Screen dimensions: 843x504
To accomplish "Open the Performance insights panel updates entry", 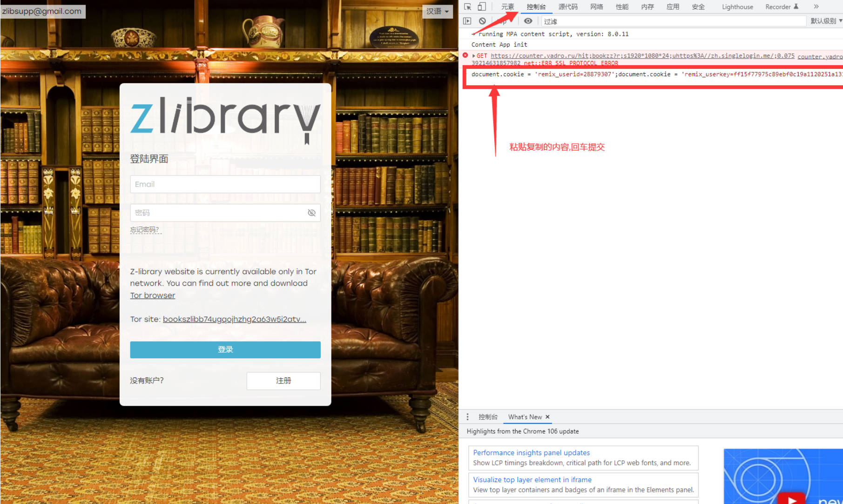I will point(531,452).
